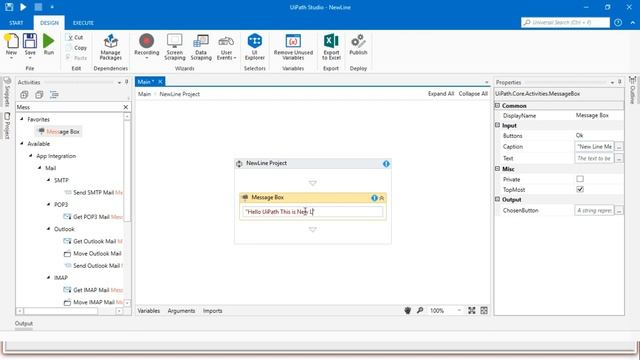The image size is (640, 360).
Task: Open Manage Packages
Action: [110, 47]
